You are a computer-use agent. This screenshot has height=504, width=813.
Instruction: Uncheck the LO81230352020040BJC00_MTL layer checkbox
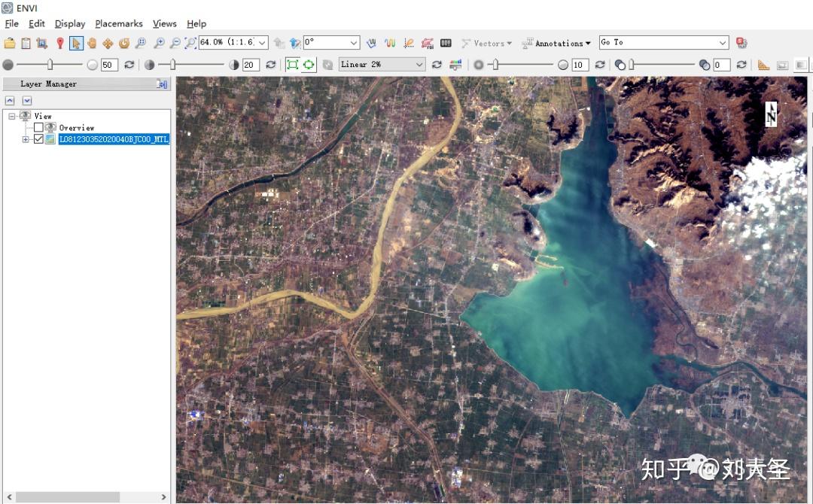(x=38, y=139)
